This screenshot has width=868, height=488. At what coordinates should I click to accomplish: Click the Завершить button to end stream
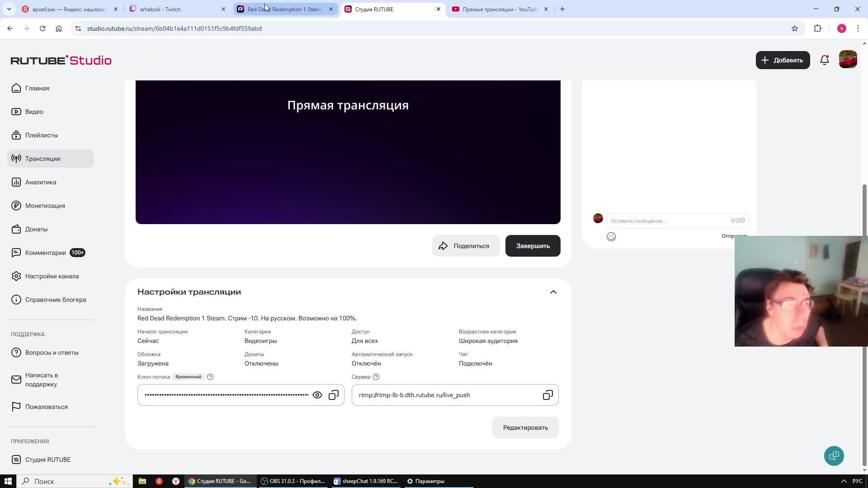533,245
